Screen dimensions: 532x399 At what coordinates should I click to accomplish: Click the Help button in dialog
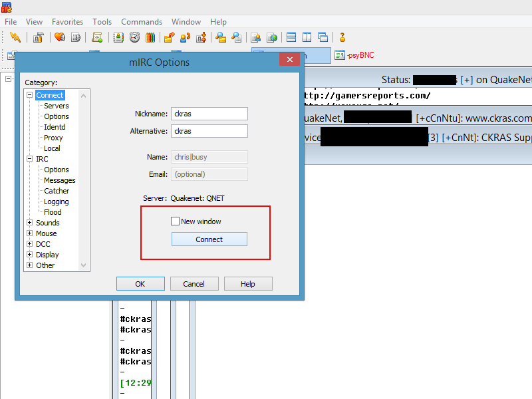[248, 284]
